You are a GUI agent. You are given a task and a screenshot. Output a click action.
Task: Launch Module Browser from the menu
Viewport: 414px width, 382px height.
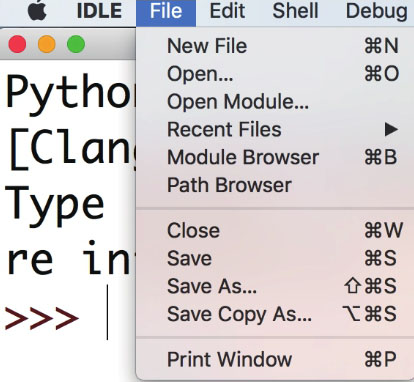point(275,157)
